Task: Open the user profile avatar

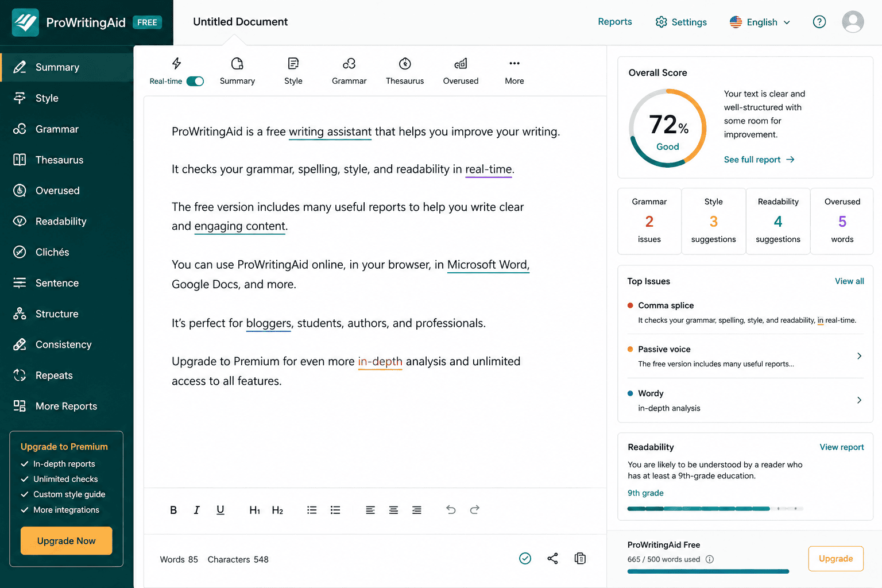Action: [x=853, y=22]
